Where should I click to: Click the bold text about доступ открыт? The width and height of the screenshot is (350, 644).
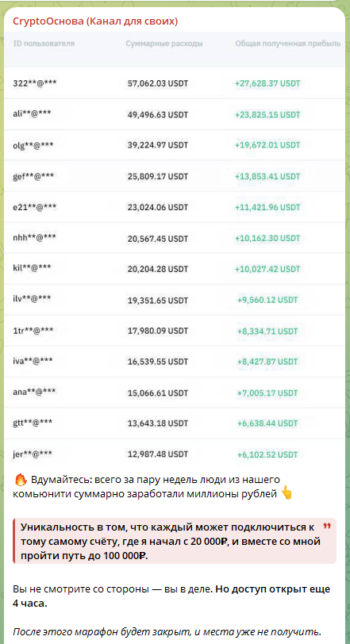click(171, 596)
